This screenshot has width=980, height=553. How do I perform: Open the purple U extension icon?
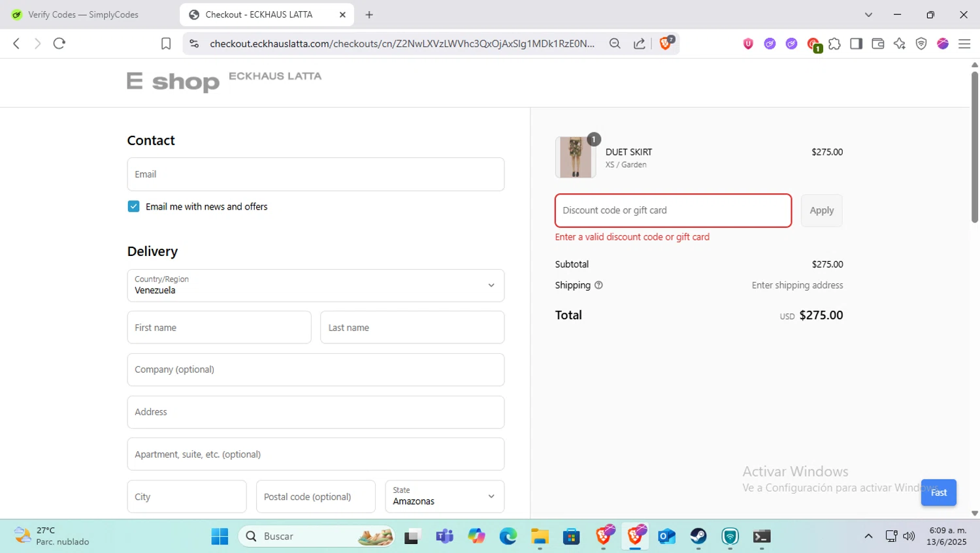(748, 44)
